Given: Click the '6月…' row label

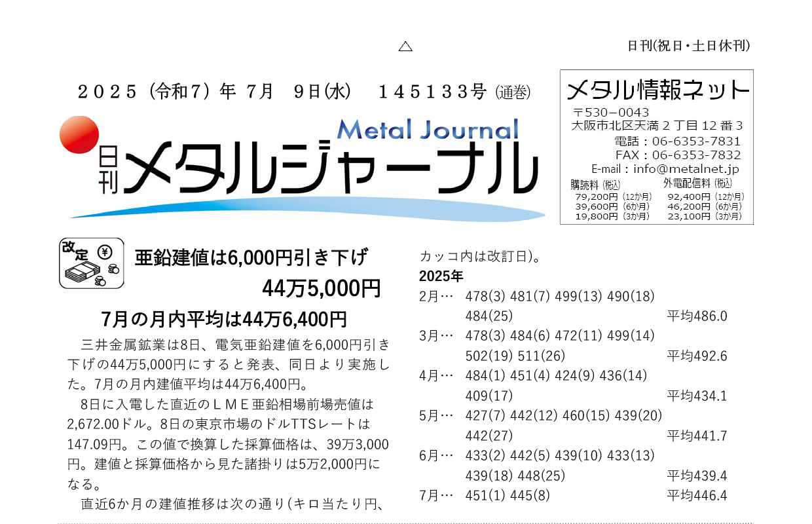Looking at the screenshot, I should (x=436, y=455).
